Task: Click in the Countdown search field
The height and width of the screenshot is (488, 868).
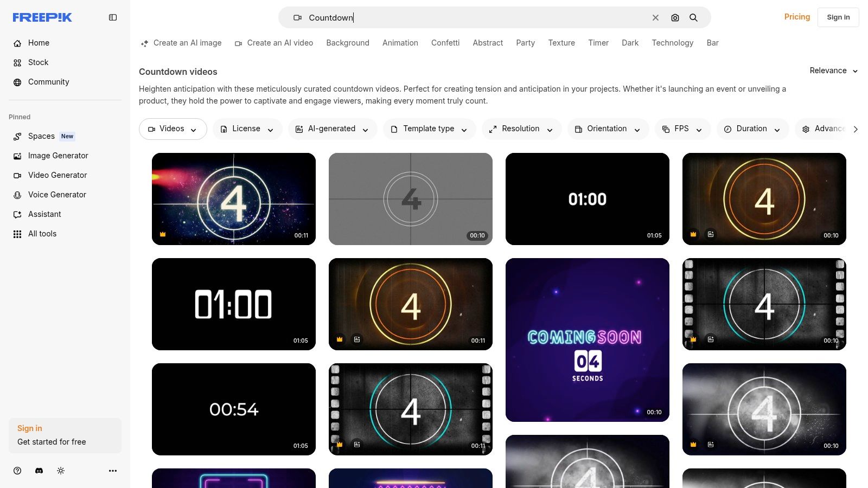Action: [x=477, y=18]
